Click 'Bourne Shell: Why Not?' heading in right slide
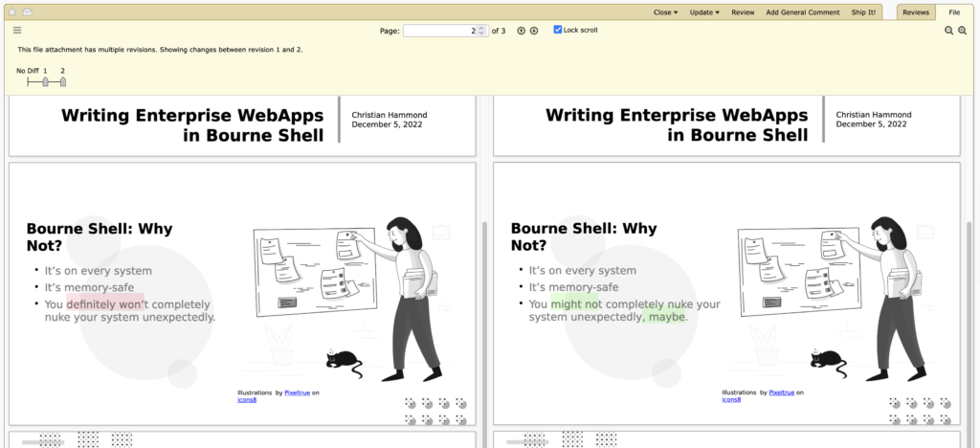 coord(584,237)
